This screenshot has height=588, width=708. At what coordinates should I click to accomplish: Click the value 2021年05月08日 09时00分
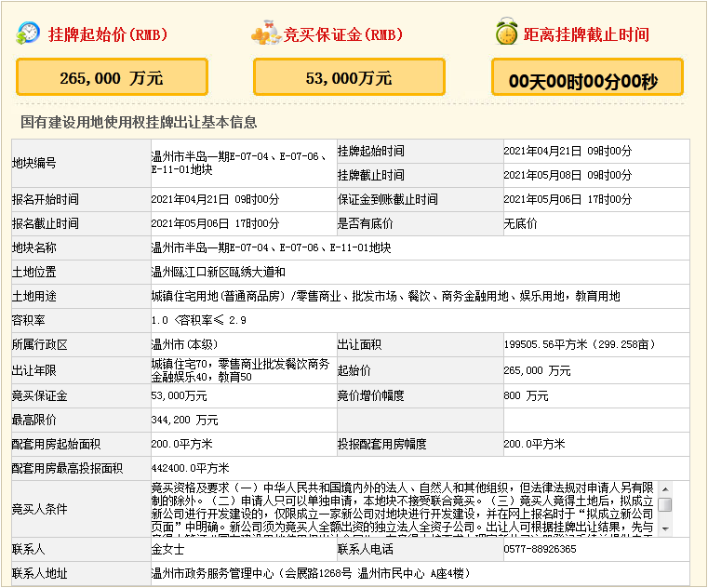tap(568, 175)
